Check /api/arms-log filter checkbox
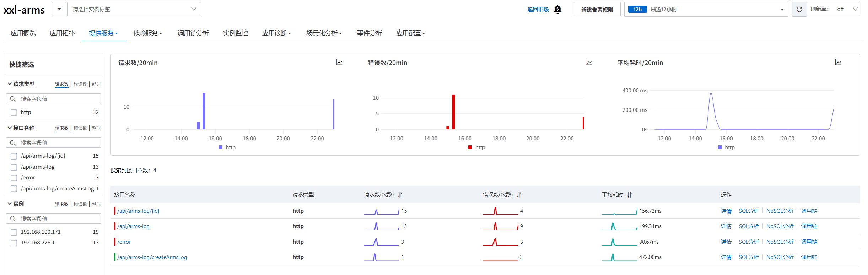The image size is (868, 275). (x=14, y=167)
